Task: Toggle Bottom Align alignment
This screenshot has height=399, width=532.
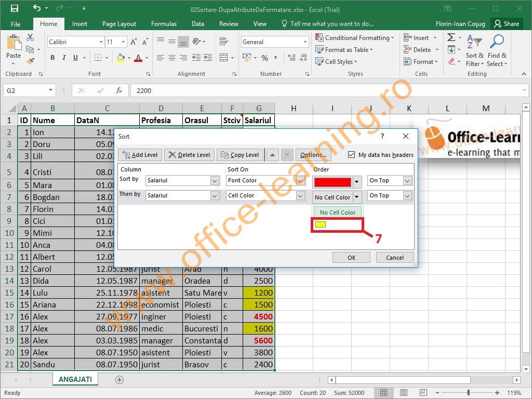Action: [x=183, y=42]
